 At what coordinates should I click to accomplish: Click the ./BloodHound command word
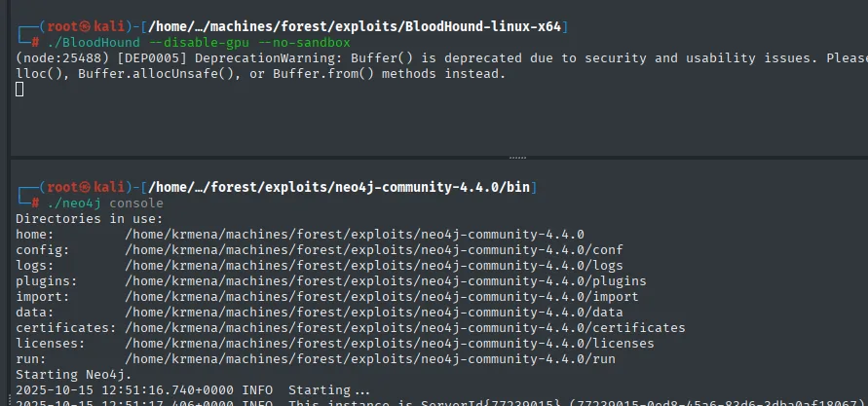pos(93,43)
